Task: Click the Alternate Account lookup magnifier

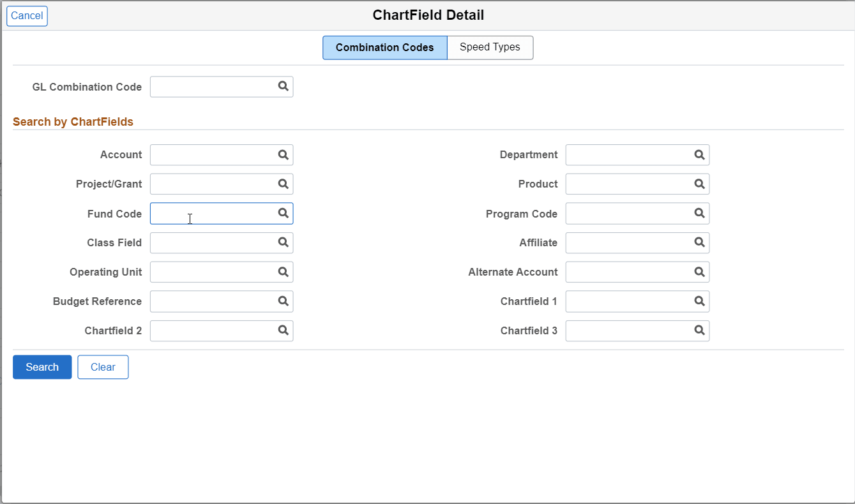Action: (x=700, y=272)
